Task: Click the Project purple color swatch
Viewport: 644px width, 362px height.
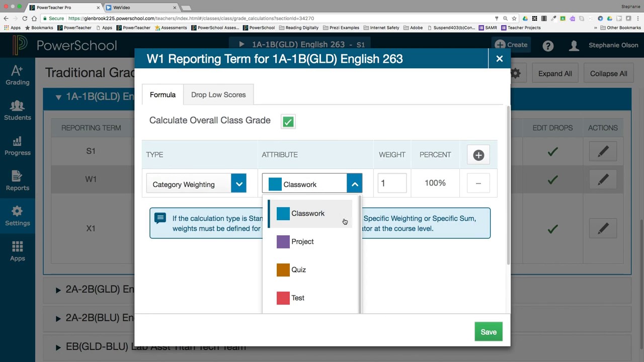Action: click(283, 242)
